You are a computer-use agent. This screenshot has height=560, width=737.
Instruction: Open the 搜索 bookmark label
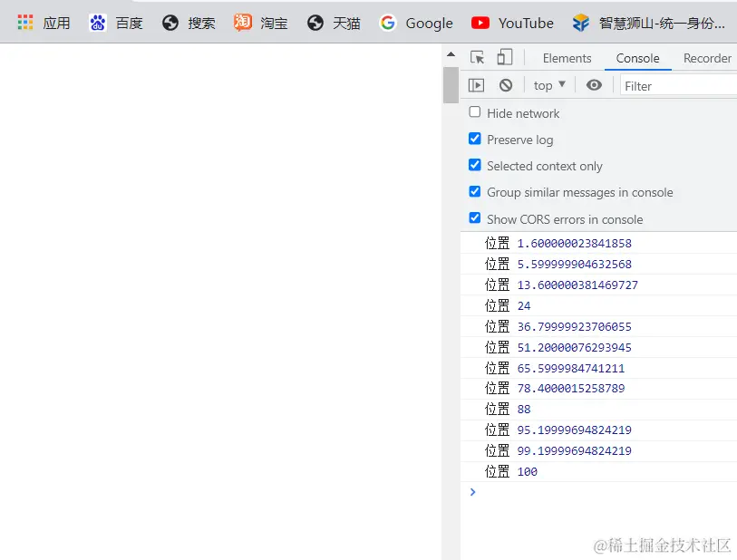point(201,23)
